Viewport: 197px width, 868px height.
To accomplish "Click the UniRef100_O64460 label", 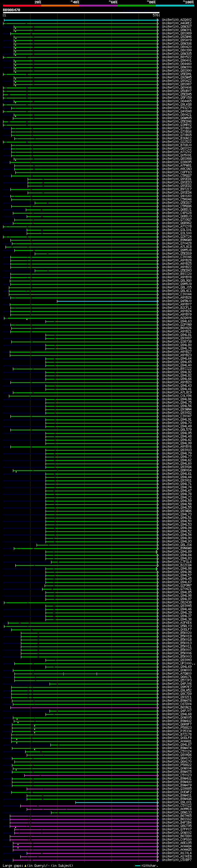I will [x=177, y=64].
